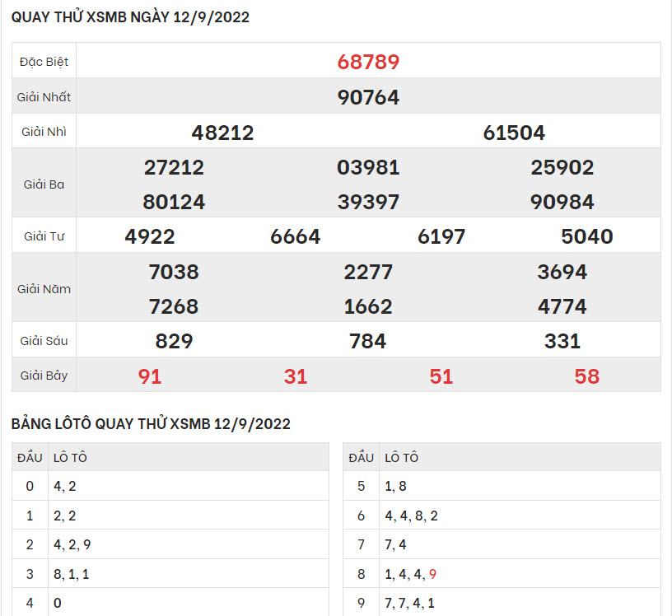Click fifth prize number 4774
672x616 pixels.
[562, 306]
